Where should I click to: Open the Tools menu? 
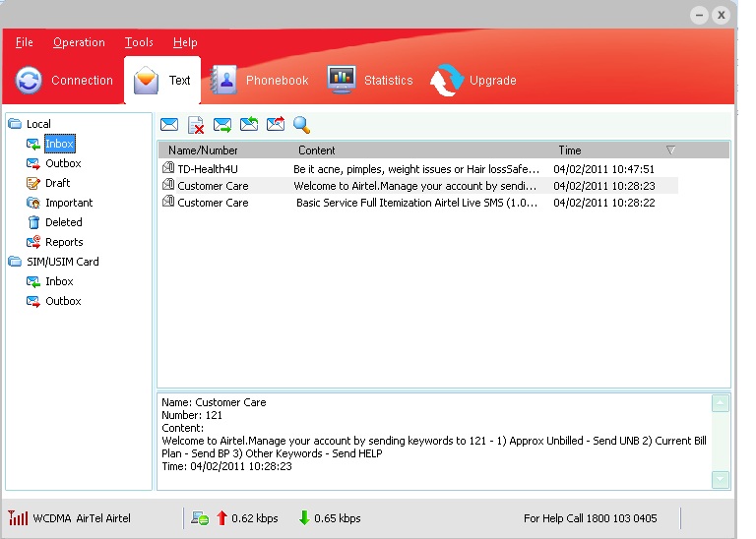coord(139,42)
